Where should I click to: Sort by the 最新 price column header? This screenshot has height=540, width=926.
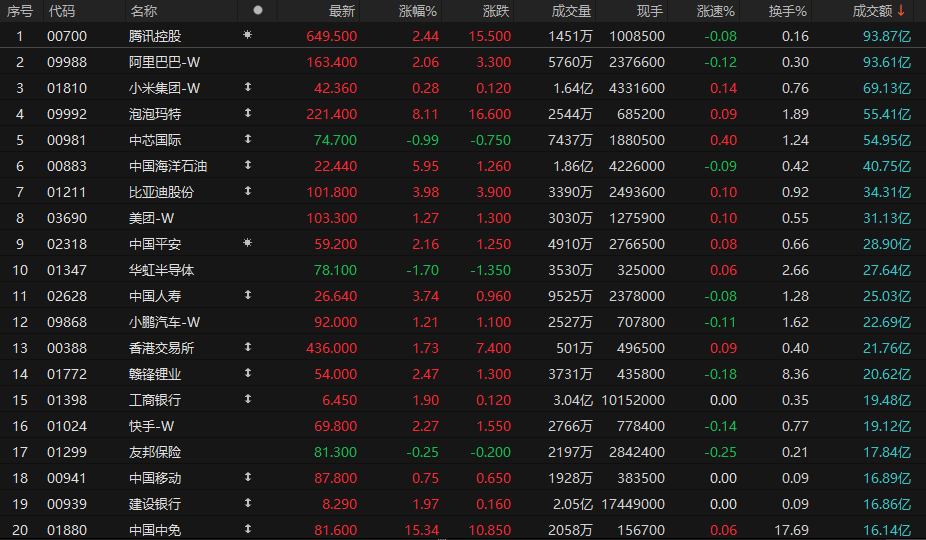[x=342, y=11]
